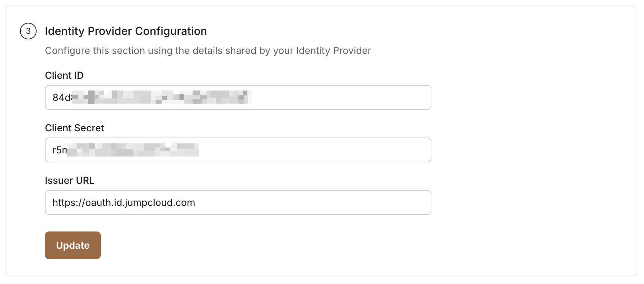Click the visible 84d prefix in Client ID
This screenshot has width=644, height=284.
click(61, 97)
